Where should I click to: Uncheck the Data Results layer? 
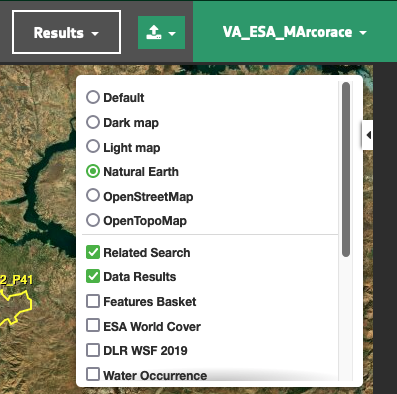coord(93,276)
